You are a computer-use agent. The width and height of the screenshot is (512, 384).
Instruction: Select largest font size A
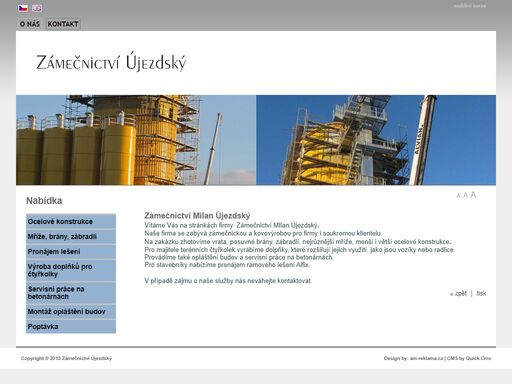473,195
